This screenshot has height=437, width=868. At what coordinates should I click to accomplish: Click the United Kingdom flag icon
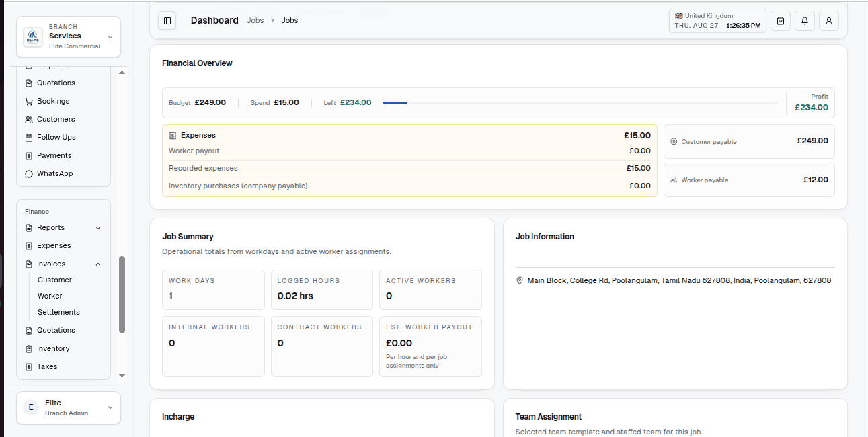[x=679, y=16]
